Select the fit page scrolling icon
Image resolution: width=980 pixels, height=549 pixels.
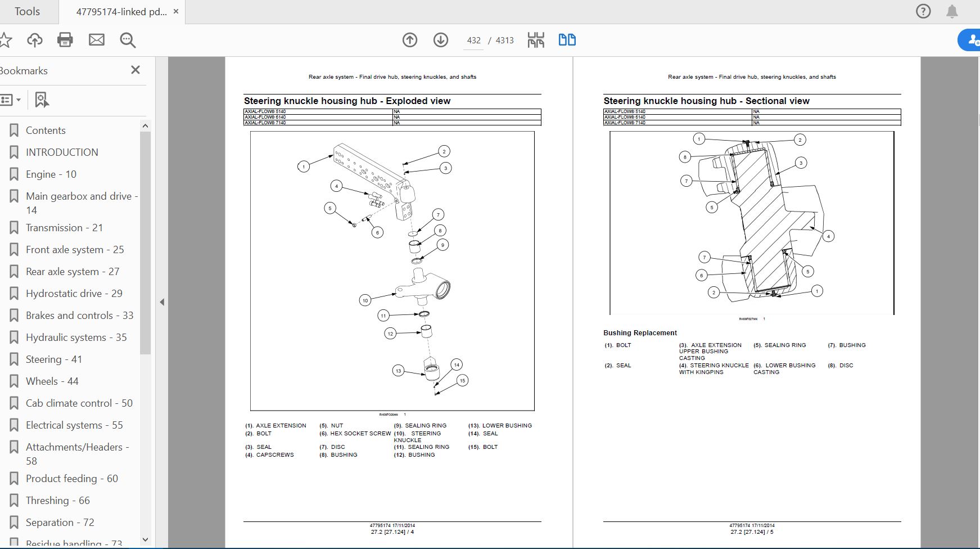coord(536,40)
